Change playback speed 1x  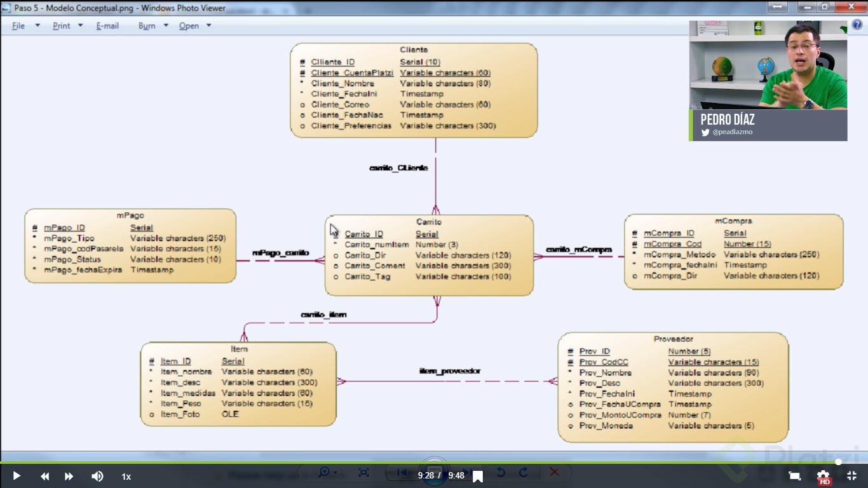(126, 477)
